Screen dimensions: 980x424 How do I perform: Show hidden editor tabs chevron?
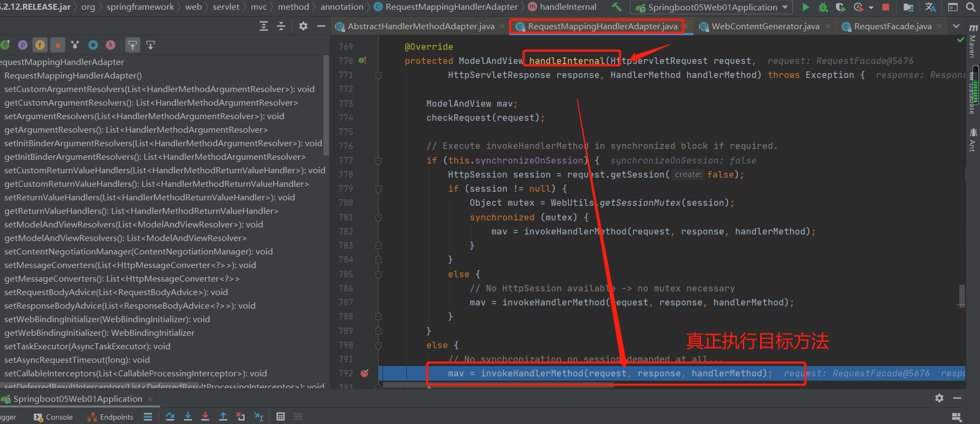[956, 26]
